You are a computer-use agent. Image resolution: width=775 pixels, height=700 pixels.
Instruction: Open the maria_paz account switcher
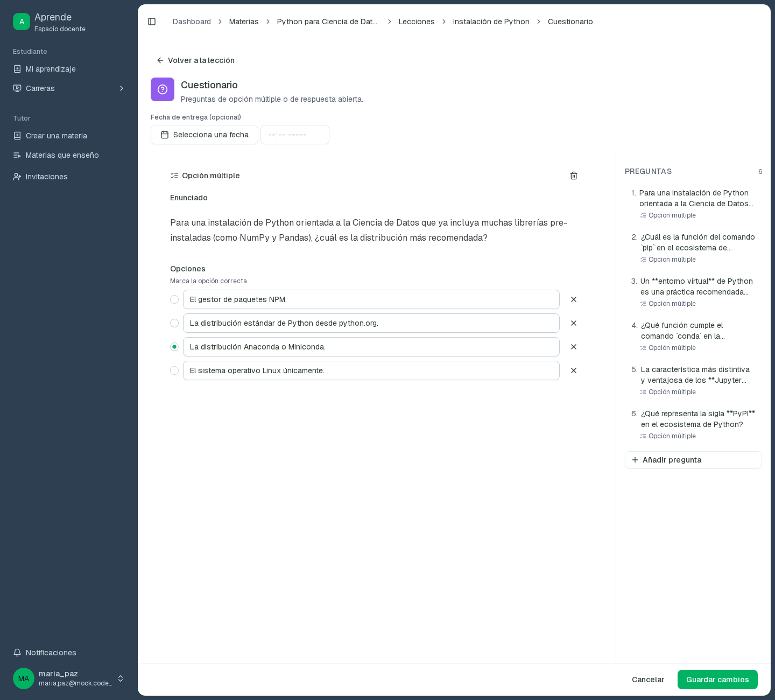(69, 678)
